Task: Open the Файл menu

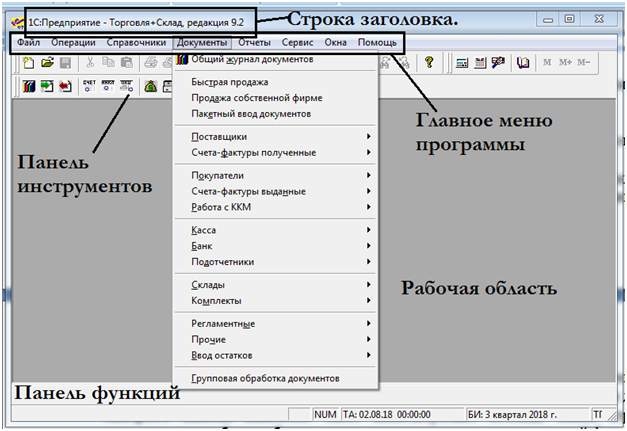Action: click(x=28, y=42)
